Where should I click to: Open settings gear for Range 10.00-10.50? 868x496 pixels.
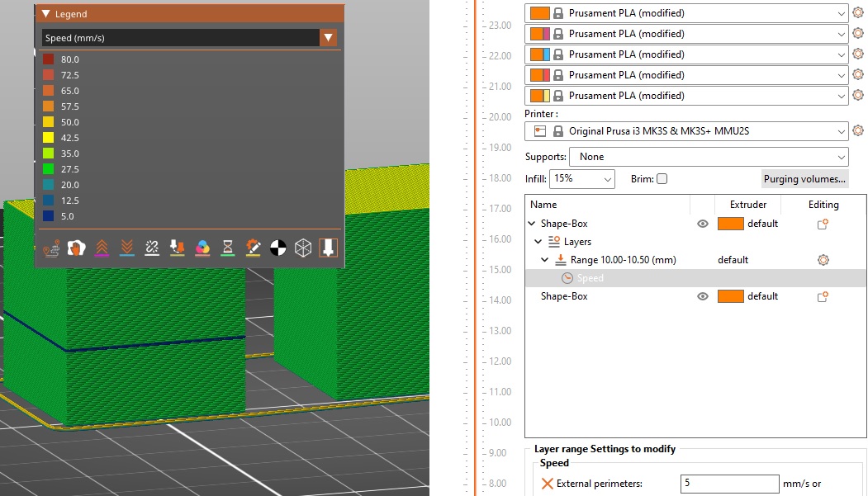823,259
